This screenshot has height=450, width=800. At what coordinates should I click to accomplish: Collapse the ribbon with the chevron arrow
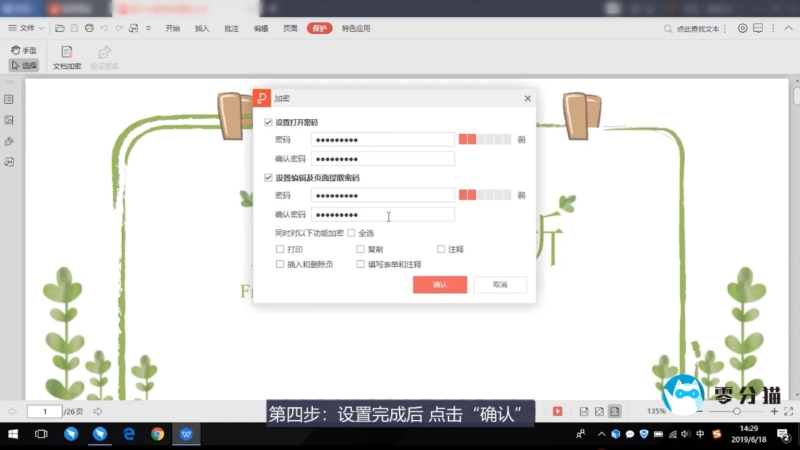787,28
